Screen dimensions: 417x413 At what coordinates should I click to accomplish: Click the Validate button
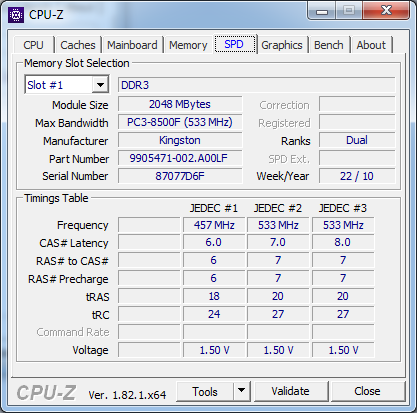(290, 391)
